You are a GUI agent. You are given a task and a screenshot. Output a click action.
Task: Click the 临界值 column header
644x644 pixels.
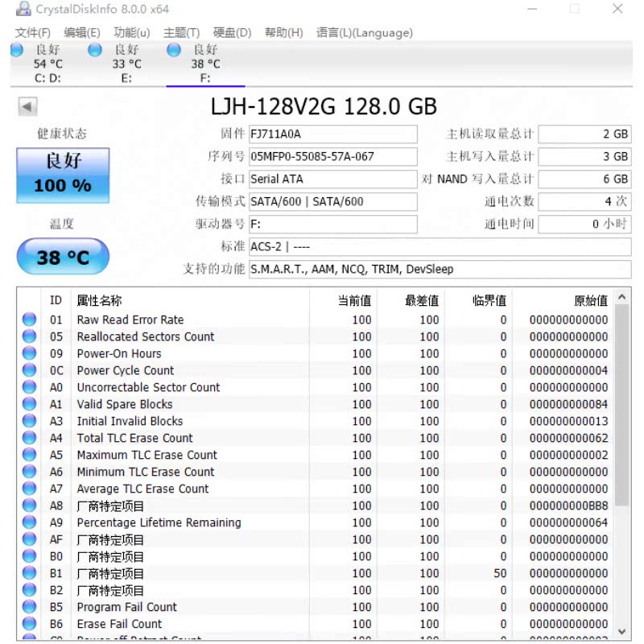(478, 300)
